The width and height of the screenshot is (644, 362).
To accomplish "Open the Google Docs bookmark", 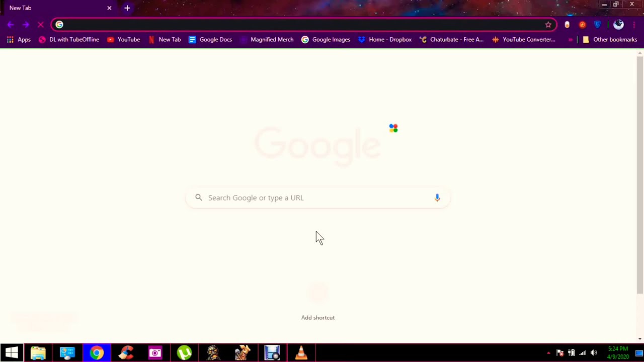I will point(210,39).
